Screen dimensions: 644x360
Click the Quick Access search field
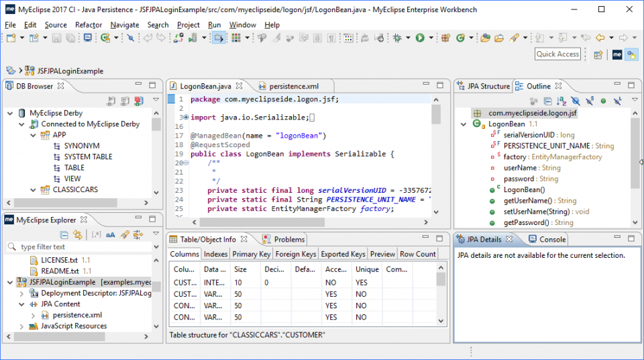pyautogui.click(x=557, y=54)
